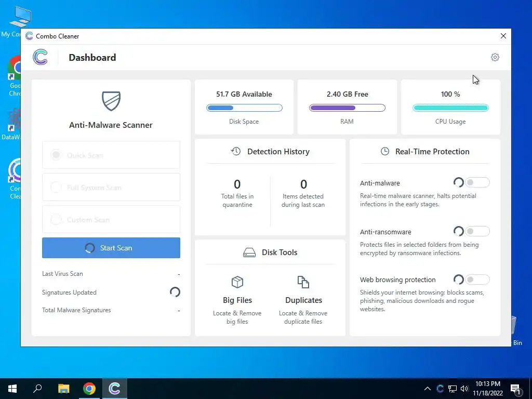Click the CPU Usage bar
This screenshot has width=532, height=399.
pos(450,108)
